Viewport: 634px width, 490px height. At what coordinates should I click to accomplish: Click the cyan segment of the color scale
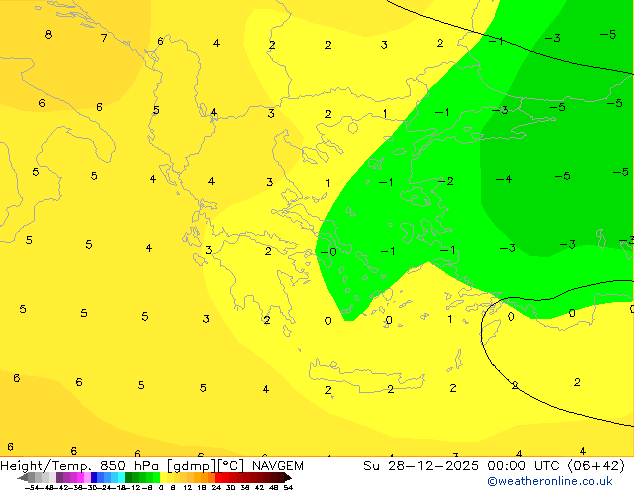(x=121, y=477)
